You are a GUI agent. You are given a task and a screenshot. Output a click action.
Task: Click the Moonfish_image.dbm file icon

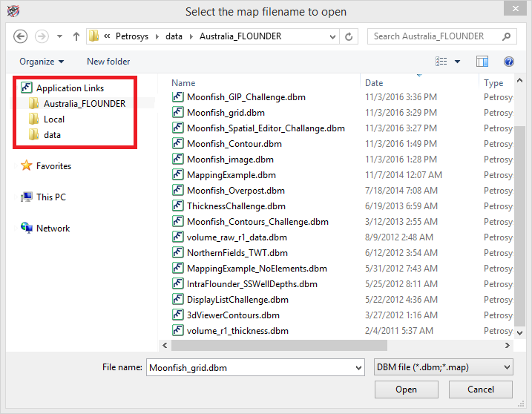[x=178, y=160]
